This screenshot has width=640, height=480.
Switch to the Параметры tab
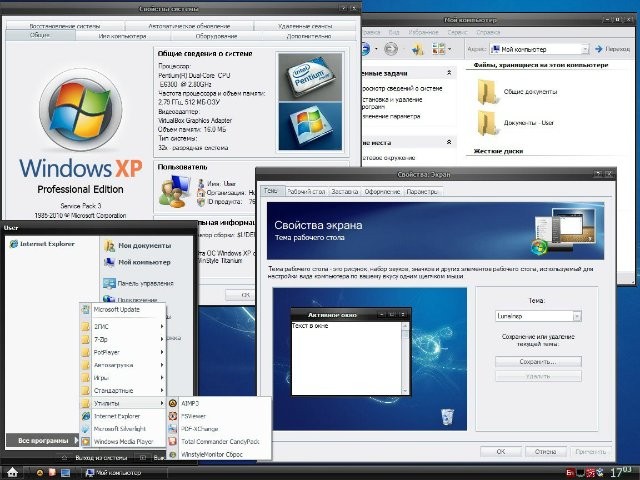click(422, 191)
